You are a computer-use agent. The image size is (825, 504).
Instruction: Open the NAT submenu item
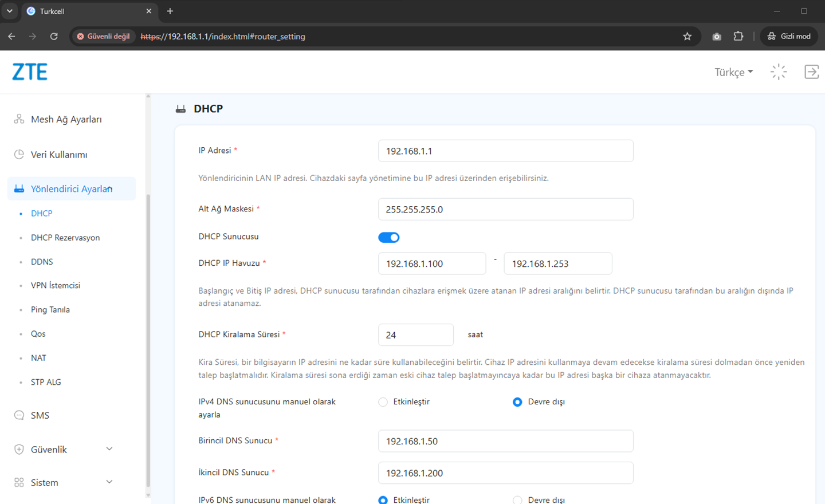pyautogui.click(x=38, y=358)
